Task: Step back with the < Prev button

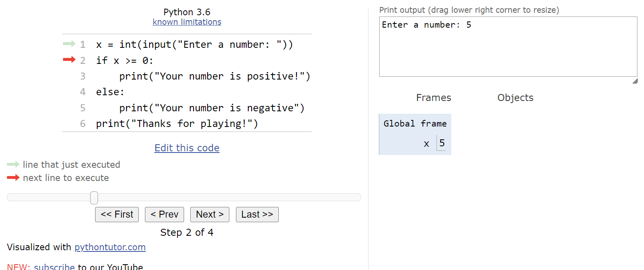Action: 164,214
